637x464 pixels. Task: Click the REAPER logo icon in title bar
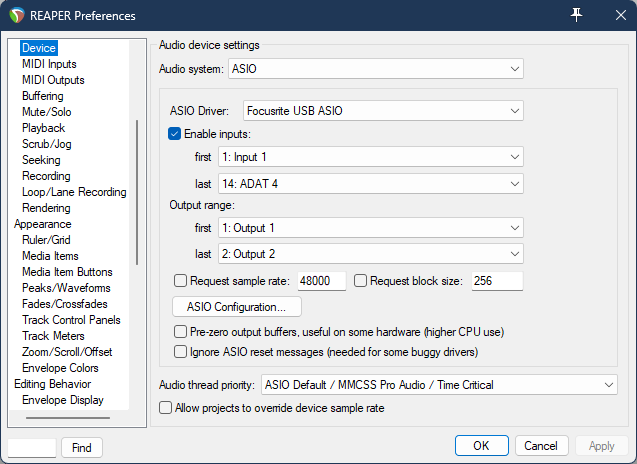[16, 16]
